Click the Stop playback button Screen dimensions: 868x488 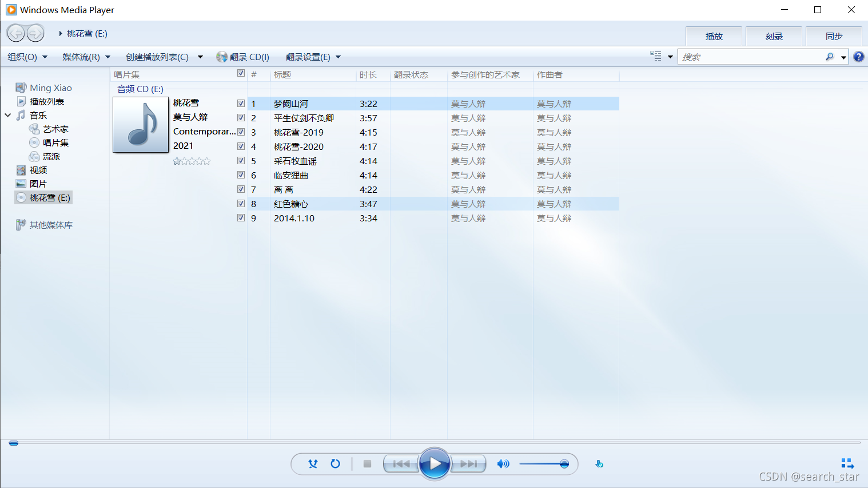(x=367, y=464)
